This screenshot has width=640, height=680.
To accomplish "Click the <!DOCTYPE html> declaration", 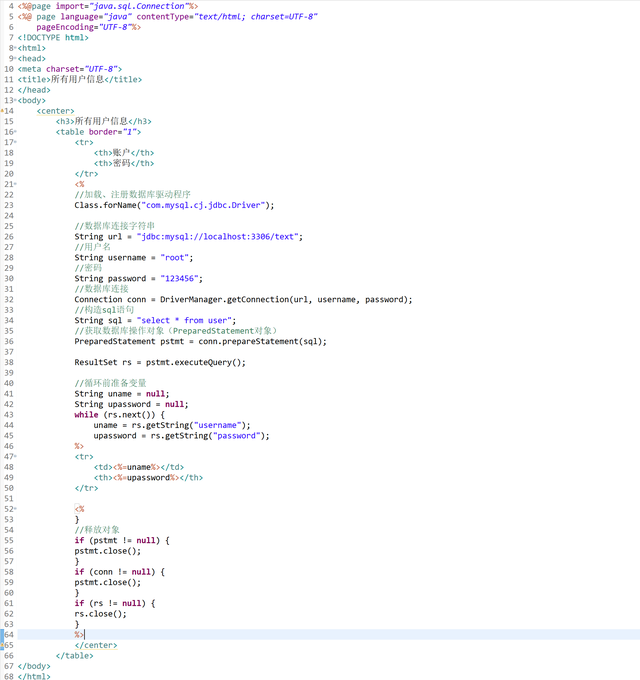I will pyautogui.click(x=53, y=38).
